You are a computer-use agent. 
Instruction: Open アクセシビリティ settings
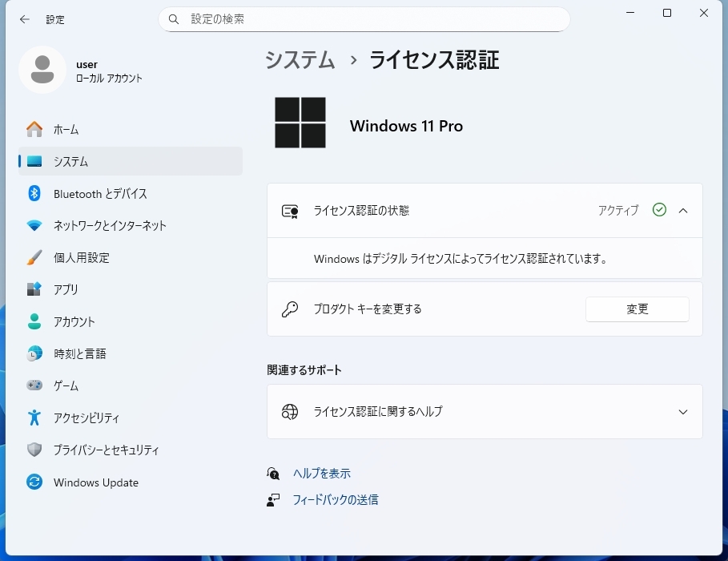point(131,418)
